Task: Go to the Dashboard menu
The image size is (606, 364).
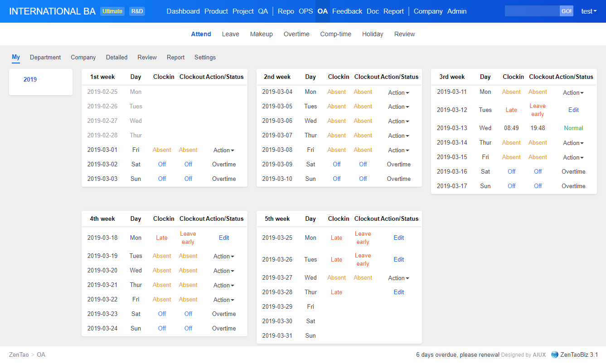Action: pyautogui.click(x=183, y=11)
